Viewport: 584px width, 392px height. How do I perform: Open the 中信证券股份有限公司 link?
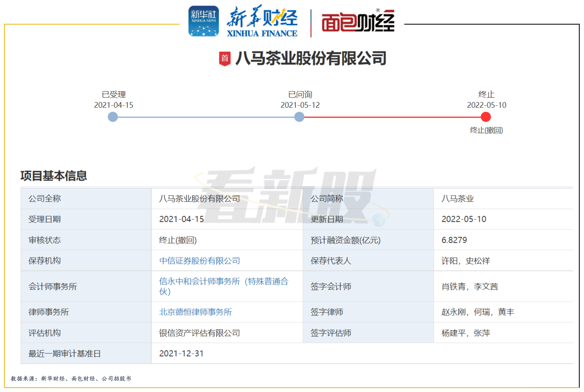(199, 261)
